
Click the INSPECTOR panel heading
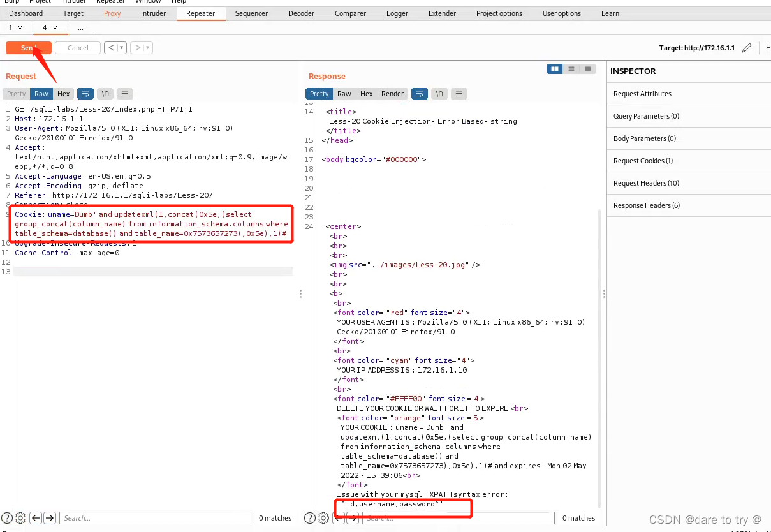tap(633, 71)
